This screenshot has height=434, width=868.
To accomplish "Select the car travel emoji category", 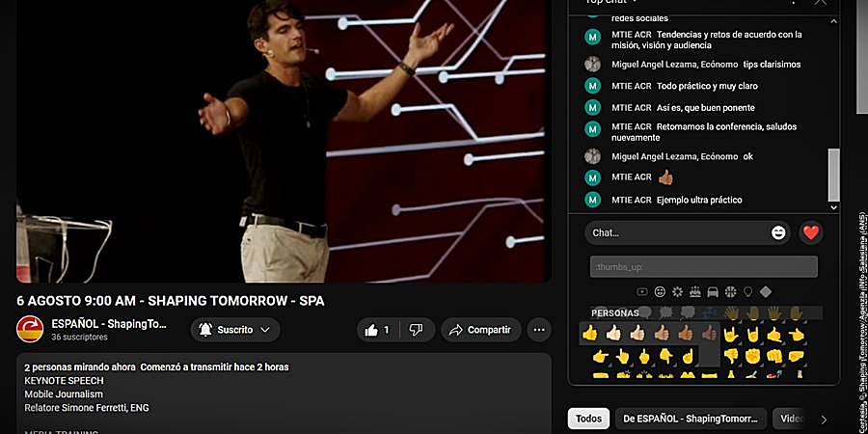I will (x=713, y=291).
